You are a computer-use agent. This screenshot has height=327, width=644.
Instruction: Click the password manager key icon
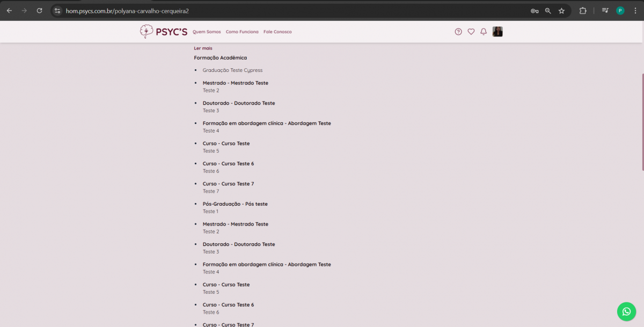(535, 11)
